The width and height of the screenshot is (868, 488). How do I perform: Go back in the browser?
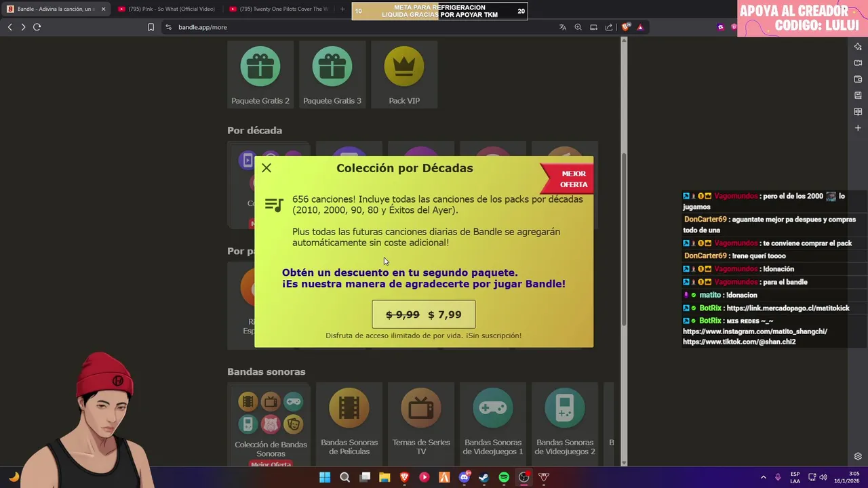click(9, 27)
